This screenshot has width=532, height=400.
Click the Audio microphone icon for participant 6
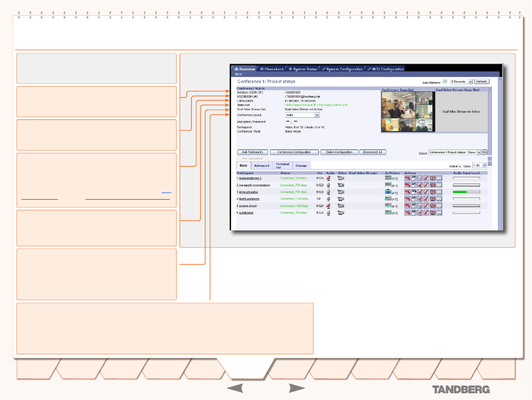point(328,213)
